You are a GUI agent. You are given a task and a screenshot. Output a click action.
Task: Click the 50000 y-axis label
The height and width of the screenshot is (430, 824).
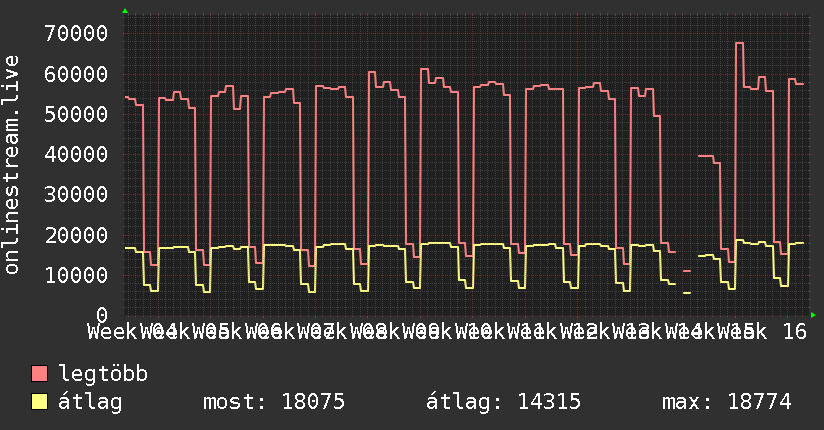pyautogui.click(x=76, y=114)
